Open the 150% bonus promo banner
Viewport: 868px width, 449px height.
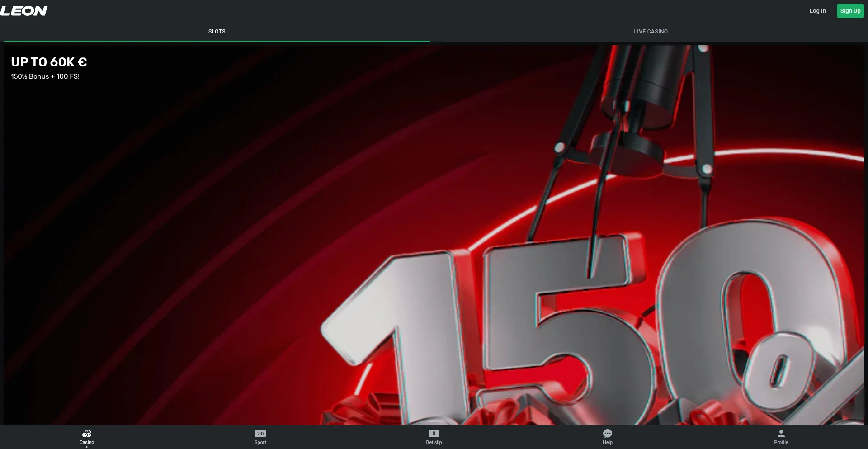[434, 235]
